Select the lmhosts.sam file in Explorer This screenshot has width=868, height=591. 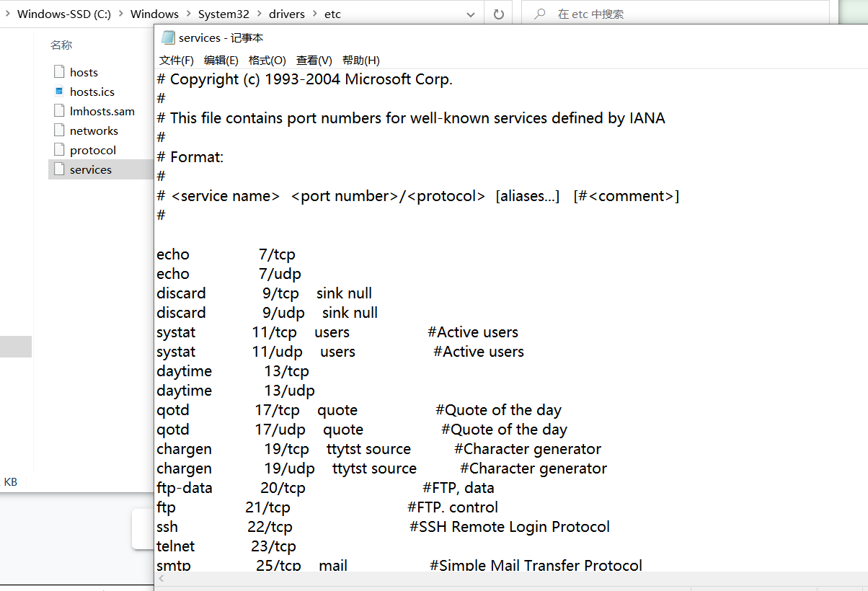click(102, 111)
